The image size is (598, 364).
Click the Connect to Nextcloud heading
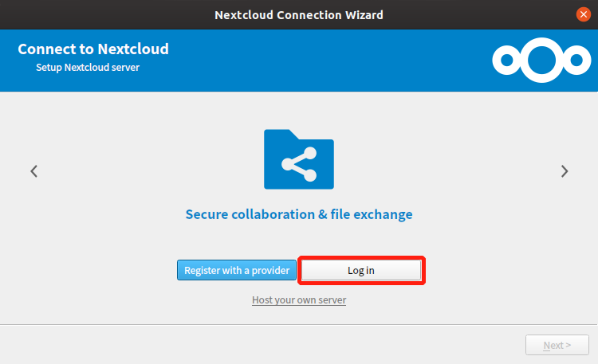click(x=93, y=49)
